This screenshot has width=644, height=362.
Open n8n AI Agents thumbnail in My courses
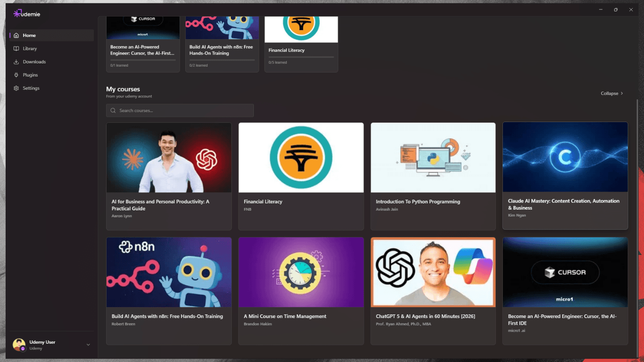[x=169, y=272]
